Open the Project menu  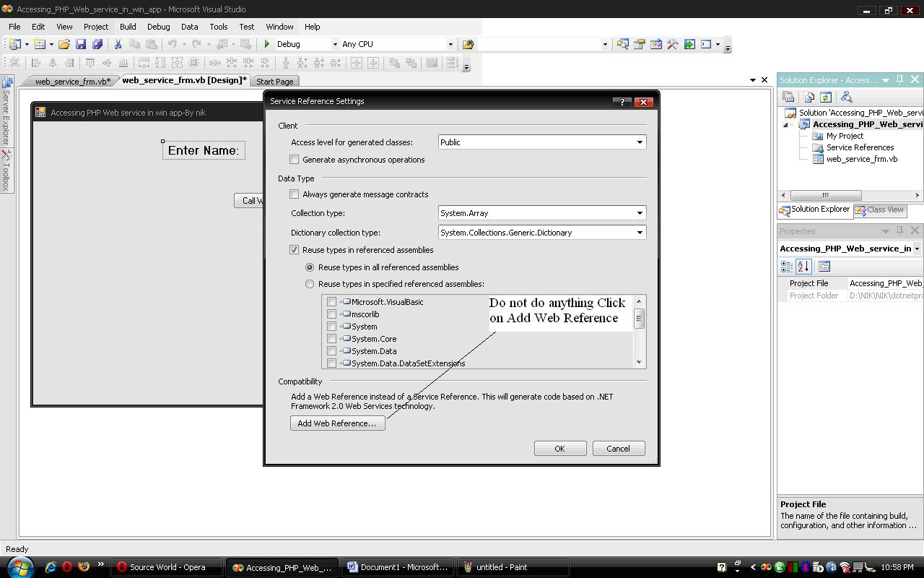pos(96,27)
